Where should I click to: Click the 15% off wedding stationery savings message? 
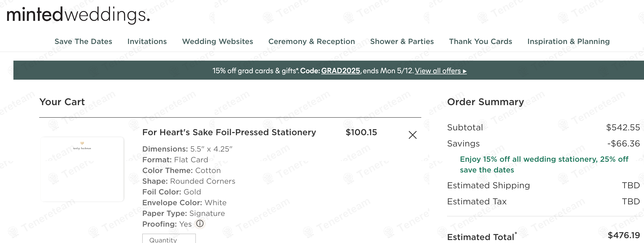[x=544, y=164]
